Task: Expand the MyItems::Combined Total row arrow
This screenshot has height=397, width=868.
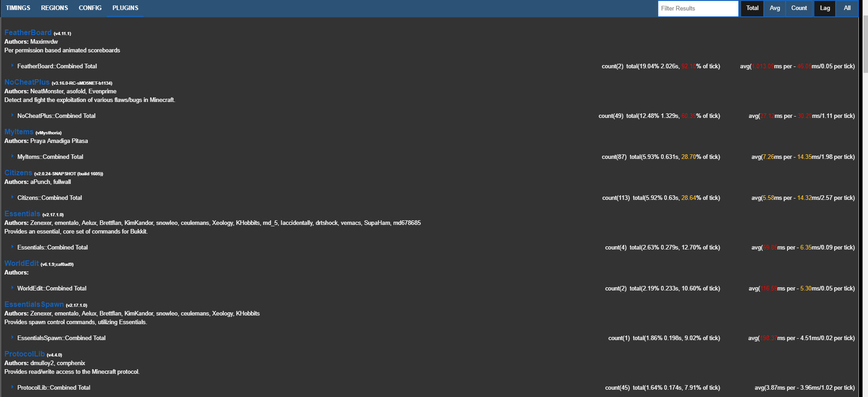Action: click(x=12, y=157)
